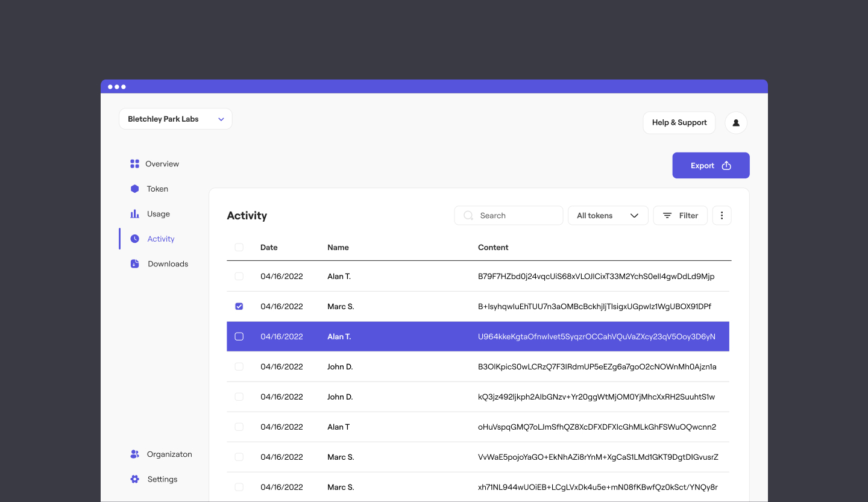
Task: Uncheck the checked first Marc S. row checkbox
Action: (239, 306)
